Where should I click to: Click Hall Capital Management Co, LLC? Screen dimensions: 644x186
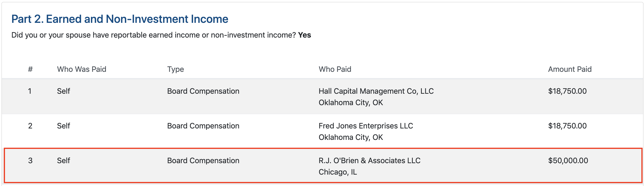point(376,91)
